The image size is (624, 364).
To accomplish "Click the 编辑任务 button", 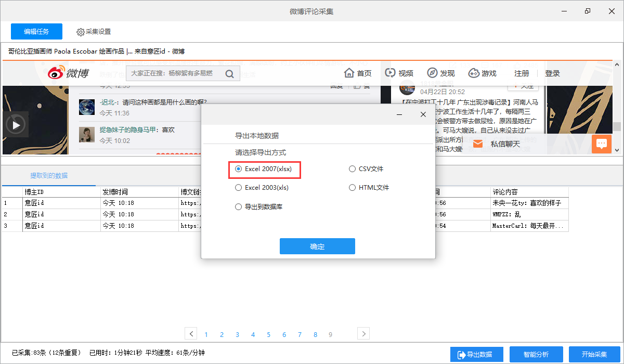I will pos(36,32).
